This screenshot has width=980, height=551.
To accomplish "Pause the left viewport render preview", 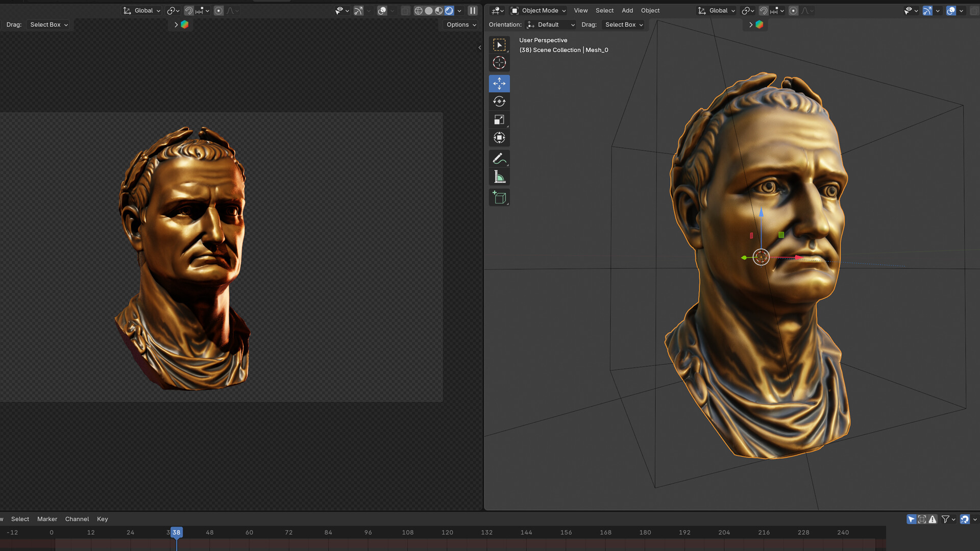I will [x=473, y=11].
